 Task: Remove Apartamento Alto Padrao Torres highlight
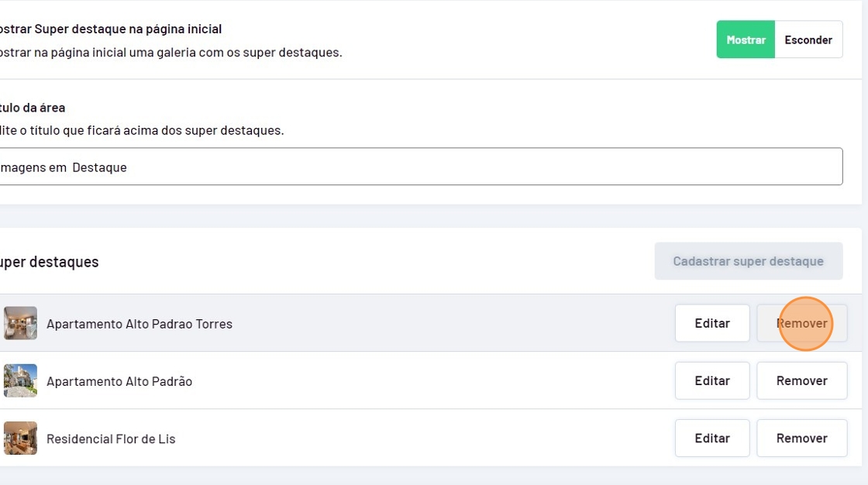click(801, 323)
